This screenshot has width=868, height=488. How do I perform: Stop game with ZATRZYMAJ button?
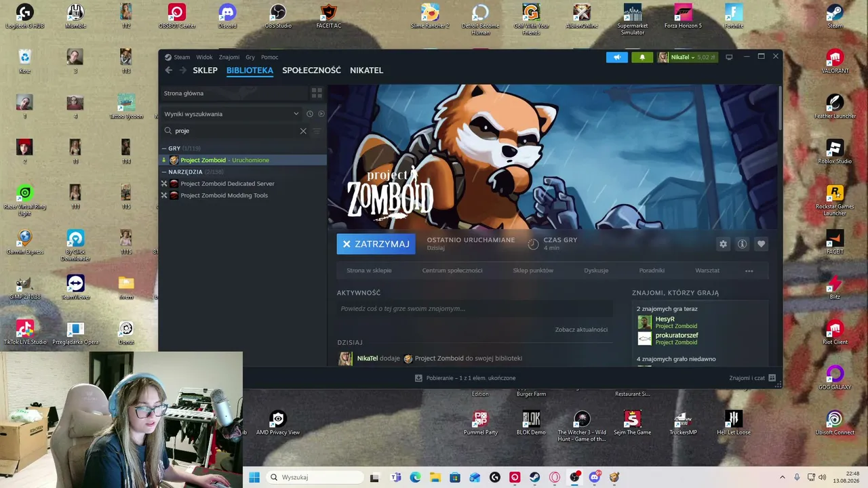click(376, 244)
